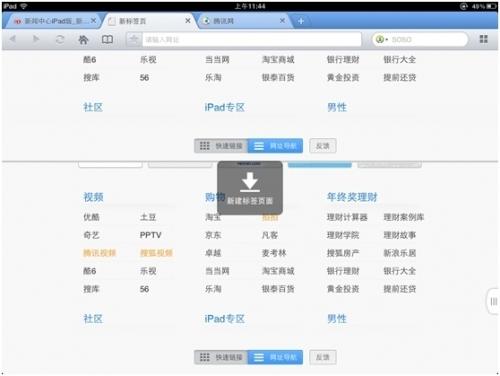Image resolution: width=500 pixels, height=376 pixels.
Task: Go back with the left arrow button
Action: 13,39
